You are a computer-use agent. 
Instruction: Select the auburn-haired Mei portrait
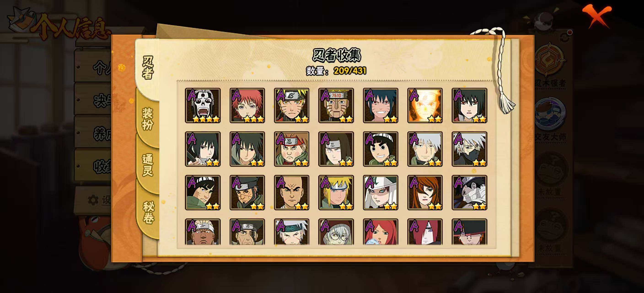tap(425, 193)
